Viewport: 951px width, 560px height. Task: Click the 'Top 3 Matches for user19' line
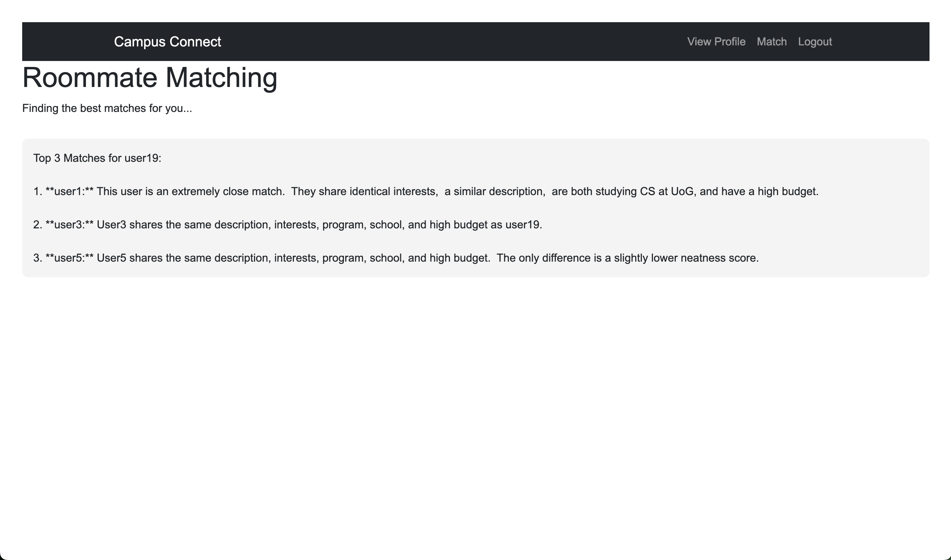(97, 158)
